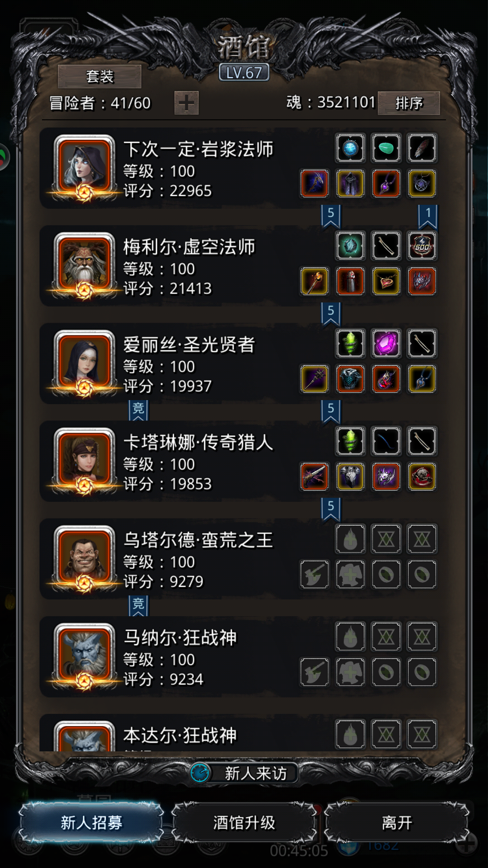Tap the 5 banner under 梅利尔's equipment
488x868 pixels.
tap(331, 313)
